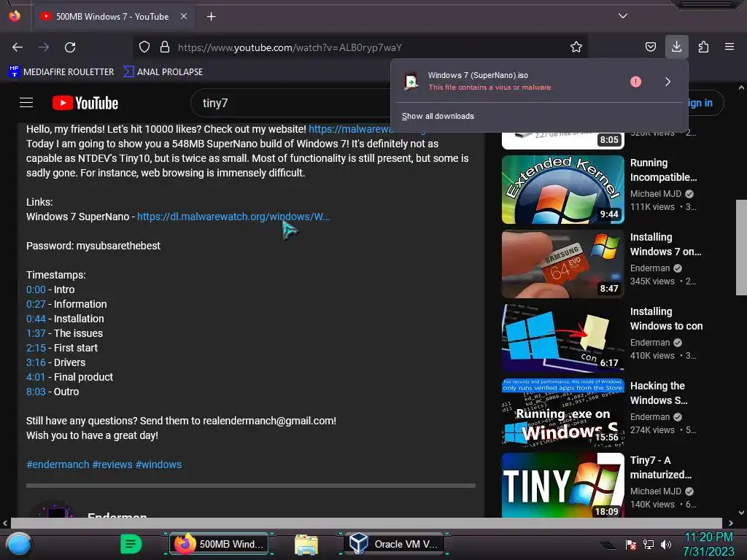747x560 pixels.
Task: Click the horizontal scrollbar at page bottom
Action: (x=367, y=523)
